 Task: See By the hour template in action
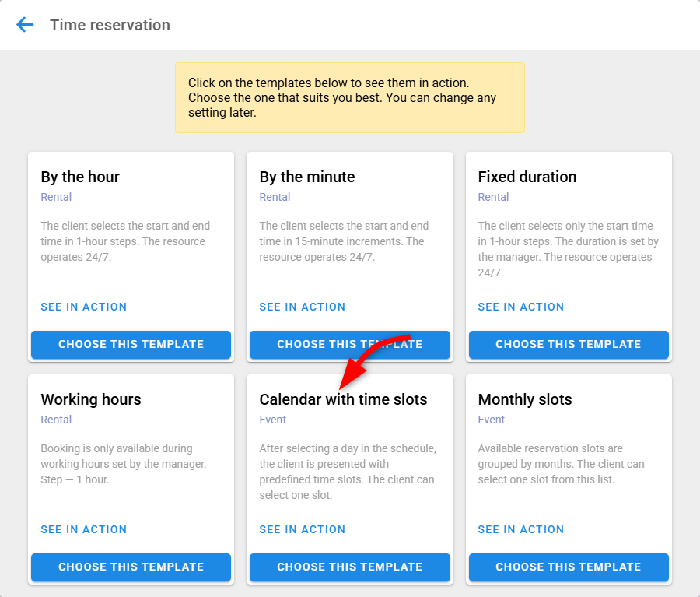(83, 307)
